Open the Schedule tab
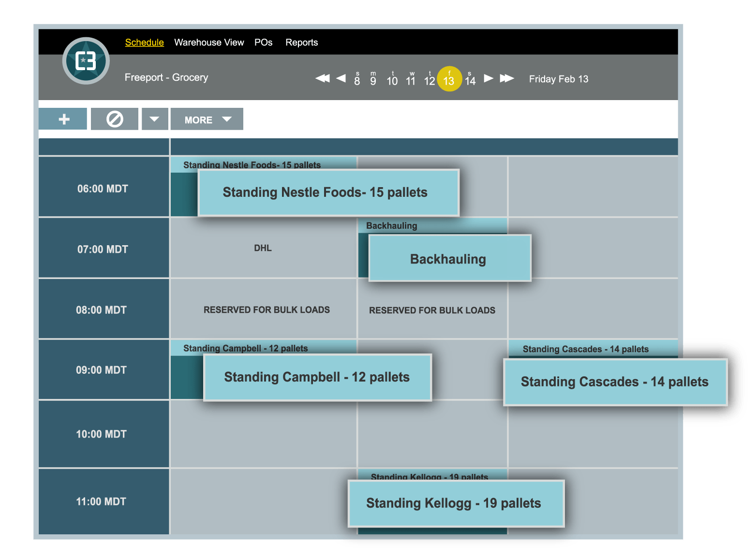The image size is (756, 559). click(x=145, y=43)
